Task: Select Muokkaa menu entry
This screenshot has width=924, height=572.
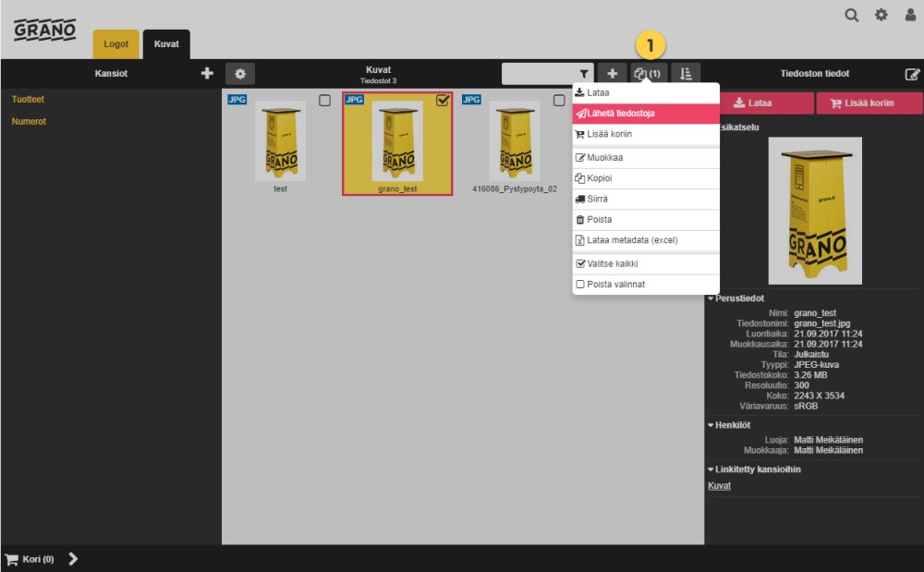Action: pyautogui.click(x=646, y=157)
